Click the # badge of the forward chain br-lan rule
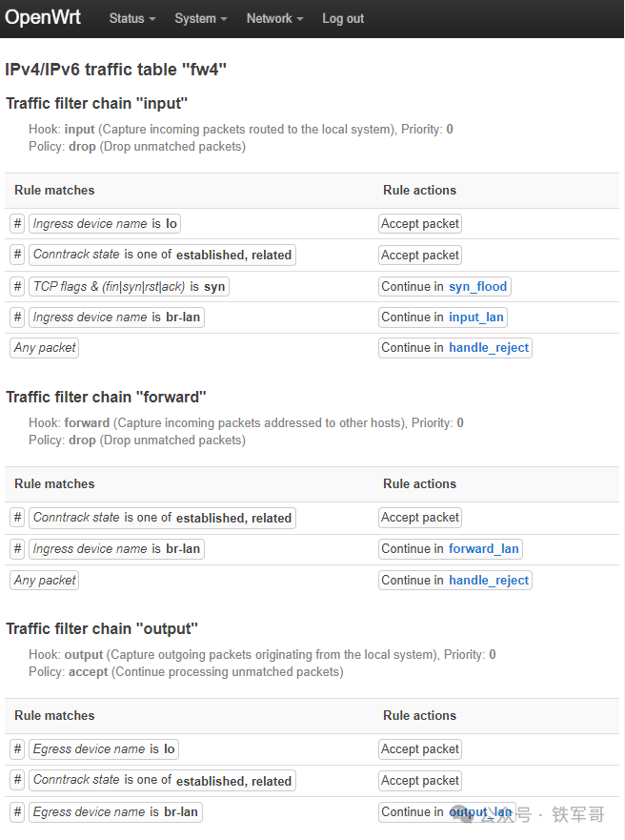The width and height of the screenshot is (625, 840). 17,549
